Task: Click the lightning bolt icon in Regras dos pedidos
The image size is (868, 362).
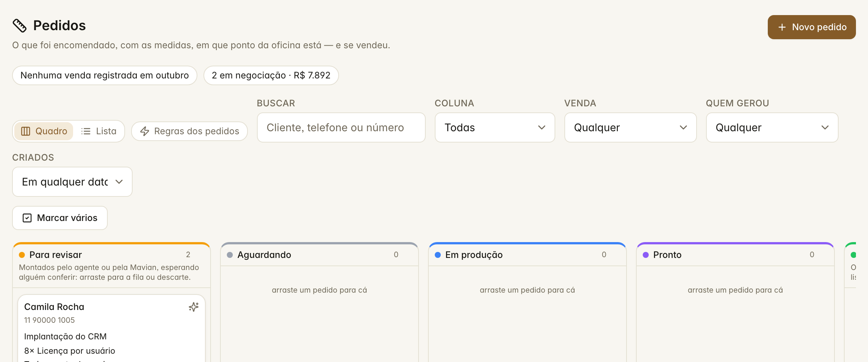Action: (x=145, y=131)
